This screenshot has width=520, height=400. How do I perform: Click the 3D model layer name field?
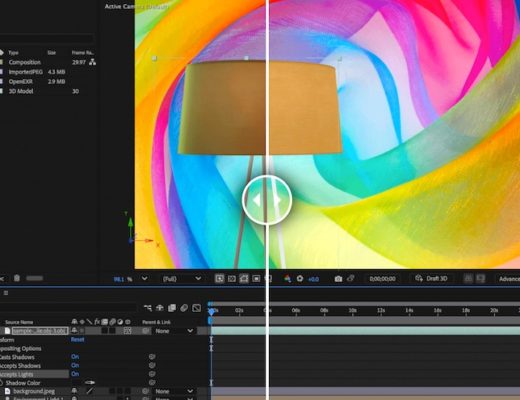click(x=40, y=331)
